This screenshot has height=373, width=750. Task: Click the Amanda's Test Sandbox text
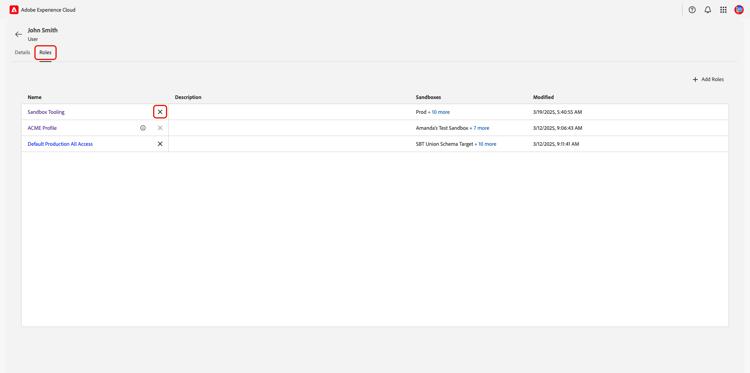point(442,128)
